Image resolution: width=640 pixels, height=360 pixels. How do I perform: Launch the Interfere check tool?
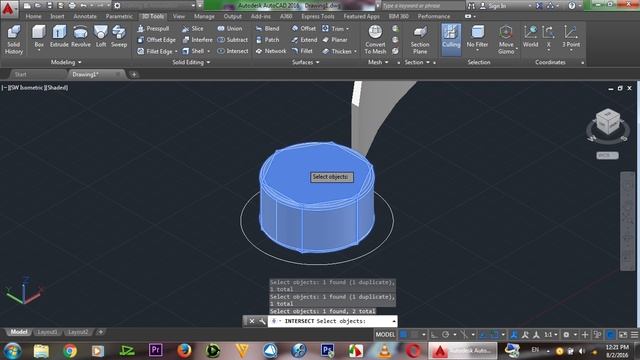click(197, 40)
